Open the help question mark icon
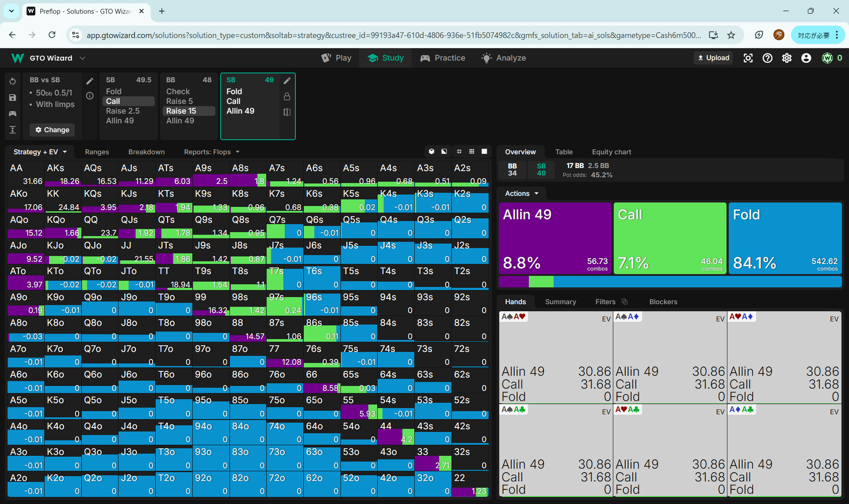Screen dimensions: 849x504 767,58
